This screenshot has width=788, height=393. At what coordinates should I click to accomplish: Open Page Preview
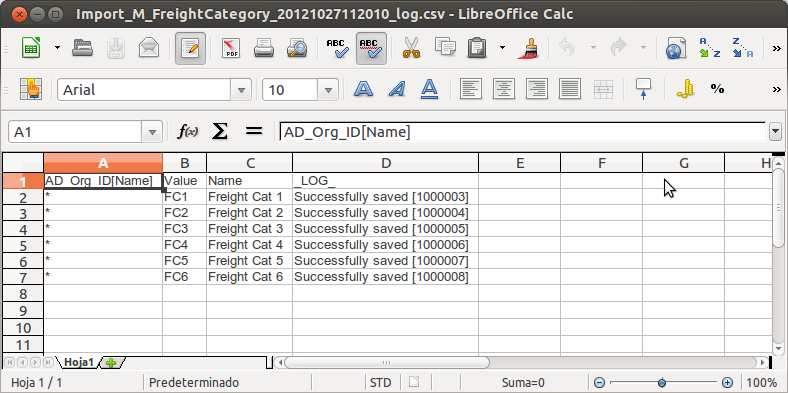pos(297,48)
